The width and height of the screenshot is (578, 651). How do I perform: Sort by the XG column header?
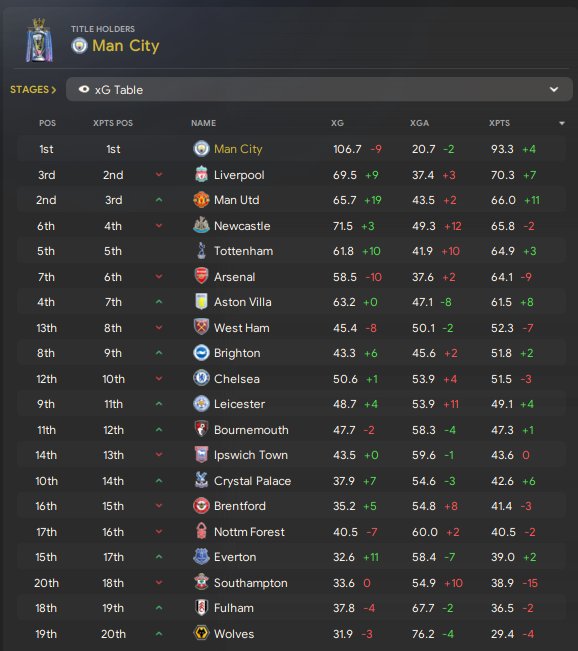pyautogui.click(x=337, y=123)
